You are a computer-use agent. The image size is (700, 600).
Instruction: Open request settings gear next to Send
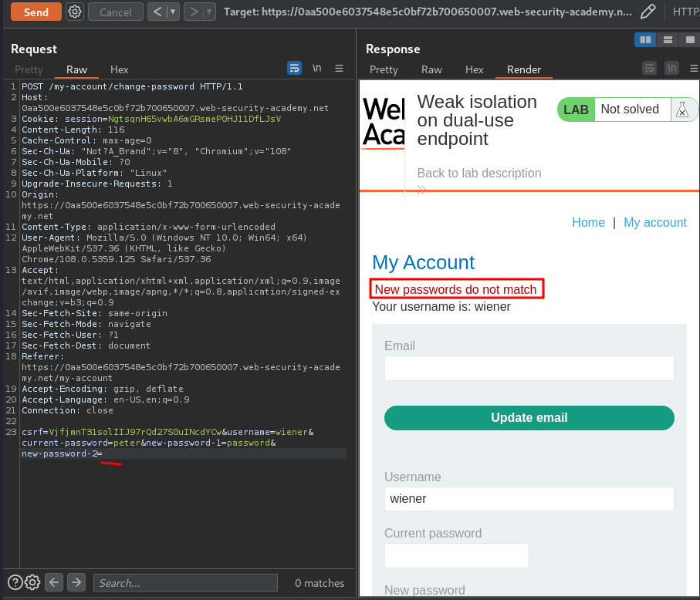coord(75,12)
